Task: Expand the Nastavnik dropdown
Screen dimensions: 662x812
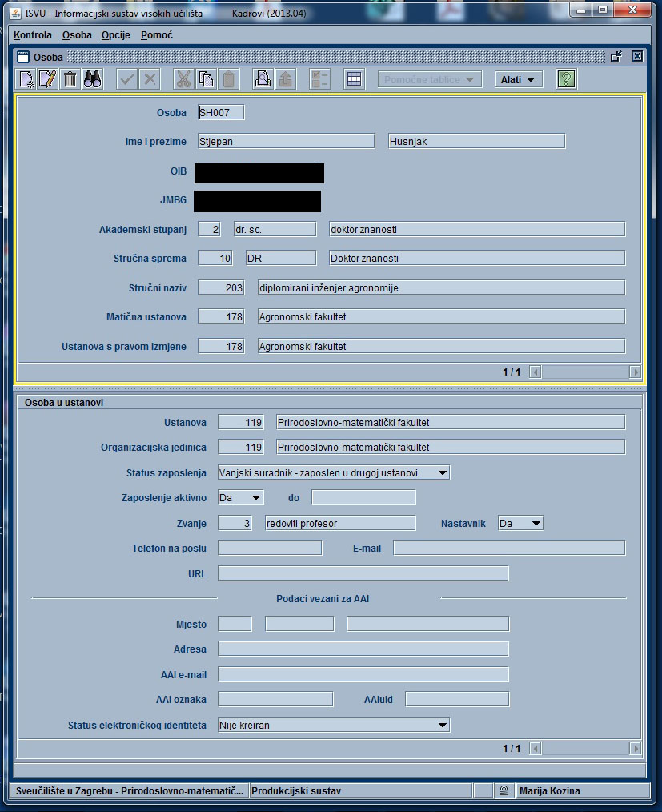Action: (536, 524)
